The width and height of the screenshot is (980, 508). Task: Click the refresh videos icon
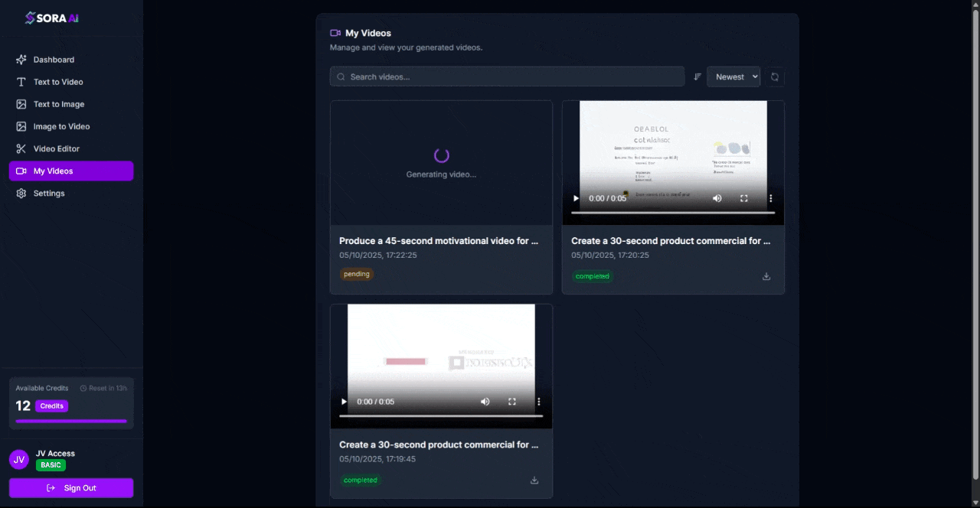tap(775, 77)
